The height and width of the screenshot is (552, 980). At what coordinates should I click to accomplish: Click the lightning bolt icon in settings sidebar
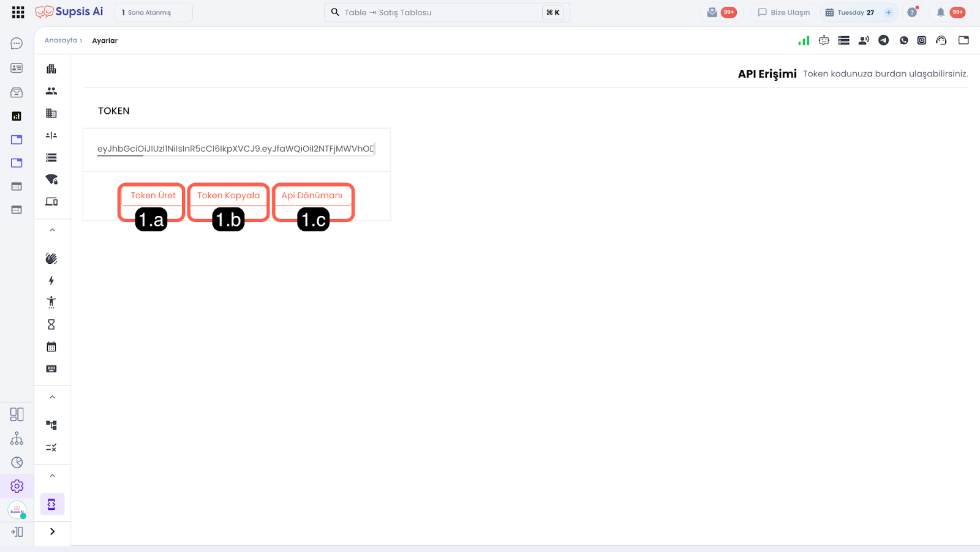coord(51,280)
